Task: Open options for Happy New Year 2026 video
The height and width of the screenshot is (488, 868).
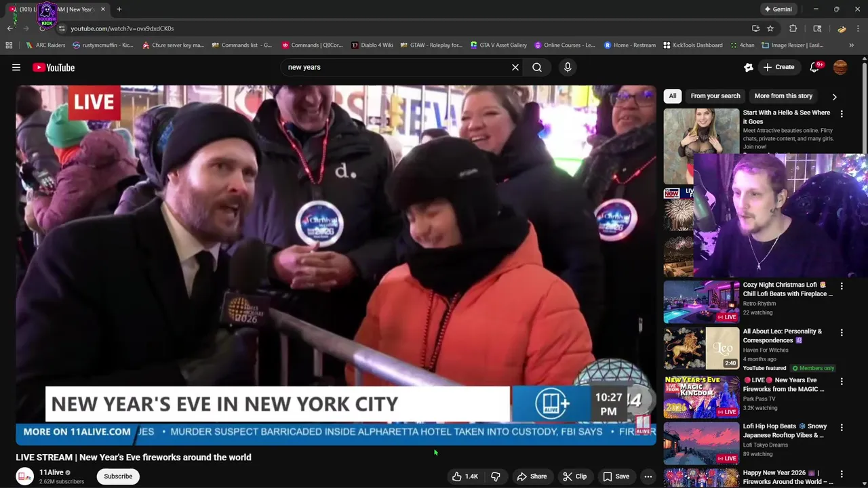Action: coord(842,474)
